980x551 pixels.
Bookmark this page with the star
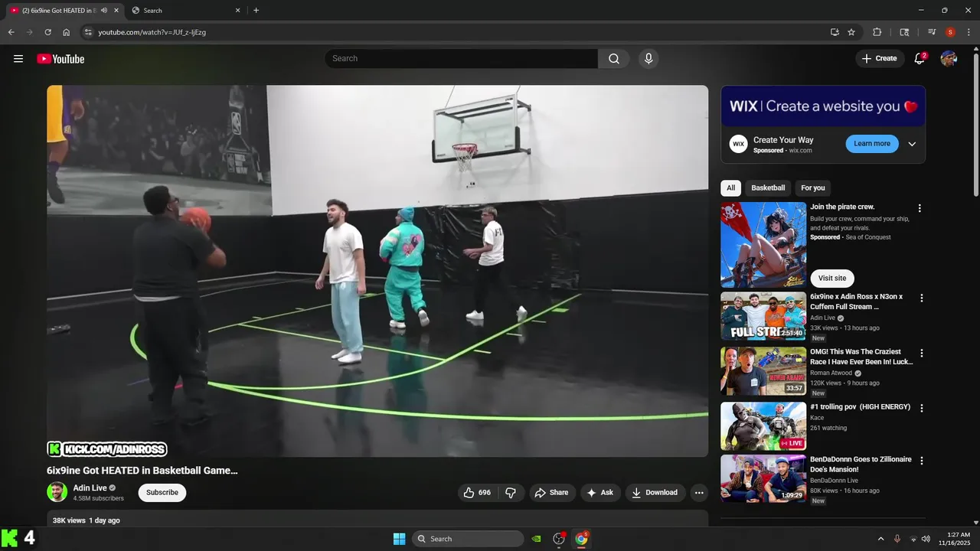[851, 32]
